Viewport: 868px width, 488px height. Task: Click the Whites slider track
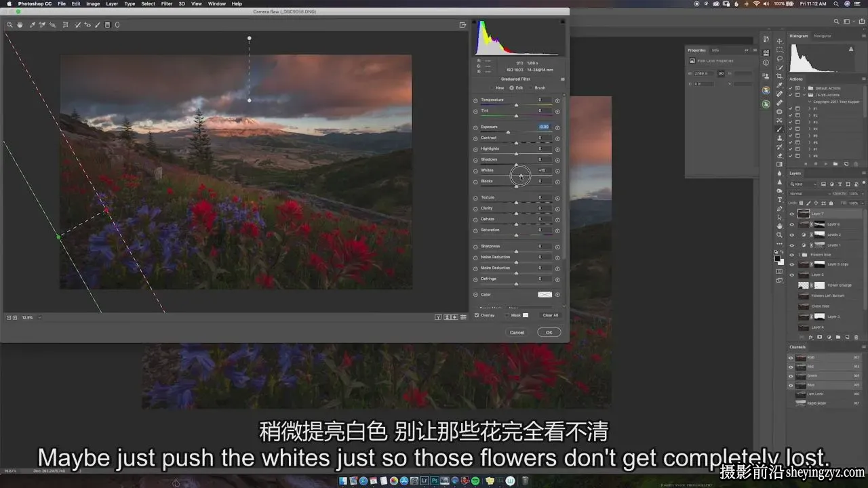coord(516,175)
